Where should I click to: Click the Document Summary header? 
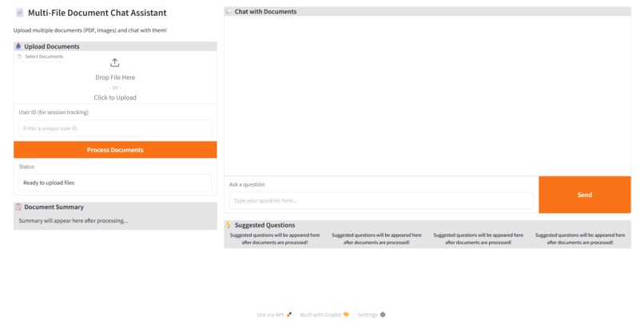[54, 207]
